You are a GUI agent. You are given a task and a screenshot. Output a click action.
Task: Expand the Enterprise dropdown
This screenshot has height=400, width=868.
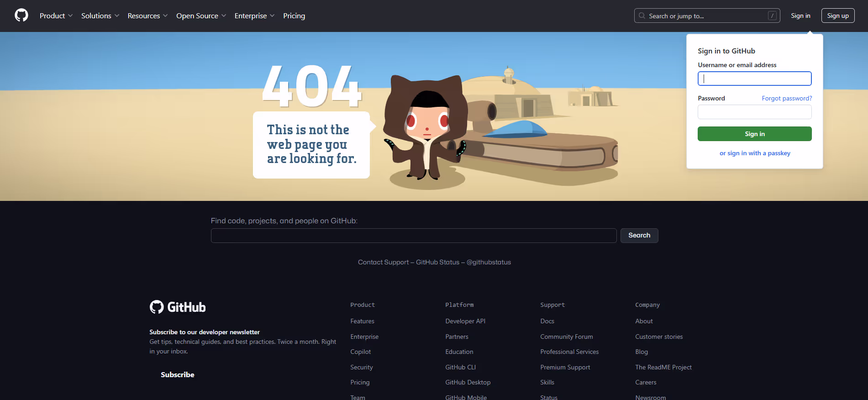click(254, 16)
